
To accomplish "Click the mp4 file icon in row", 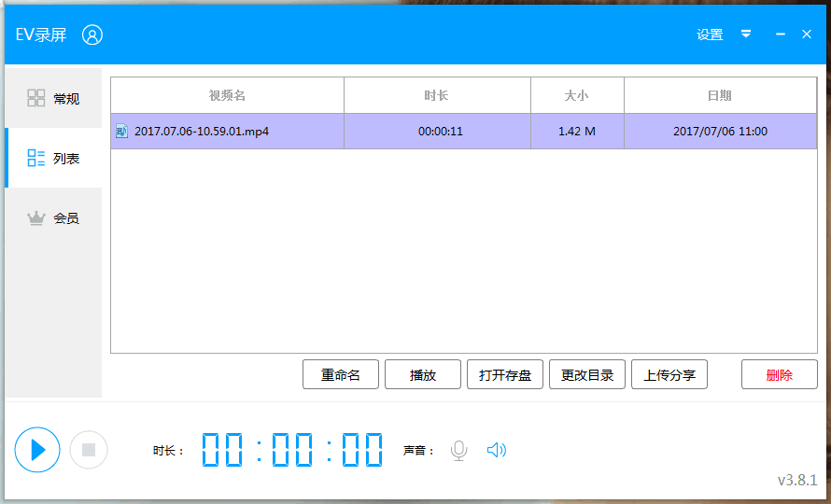I will pyautogui.click(x=121, y=132).
